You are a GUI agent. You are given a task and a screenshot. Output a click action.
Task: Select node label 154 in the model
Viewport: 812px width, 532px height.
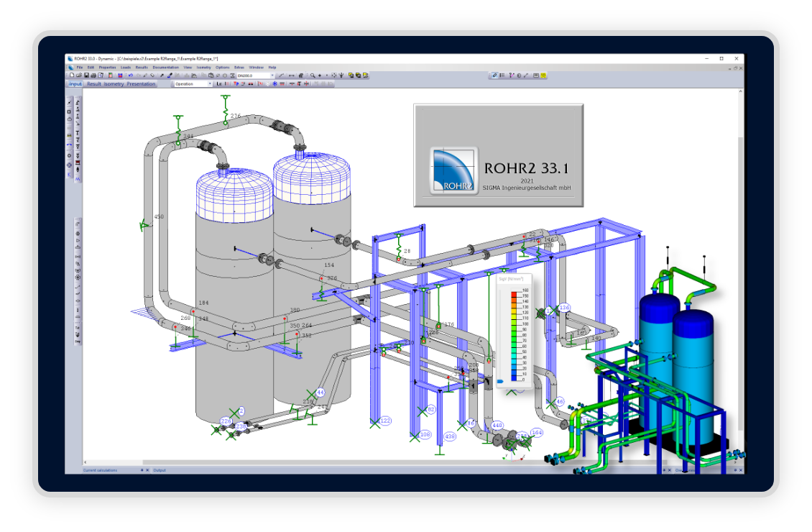329,265
